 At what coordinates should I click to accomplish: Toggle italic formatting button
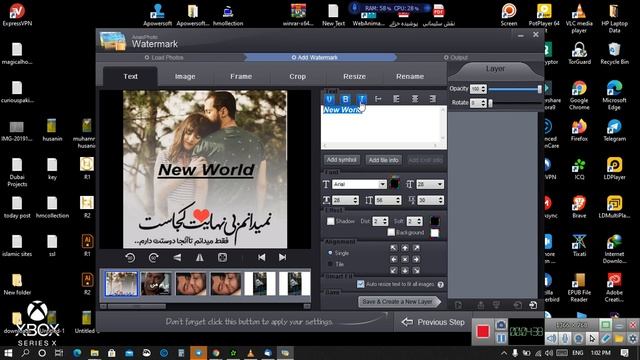click(x=361, y=99)
